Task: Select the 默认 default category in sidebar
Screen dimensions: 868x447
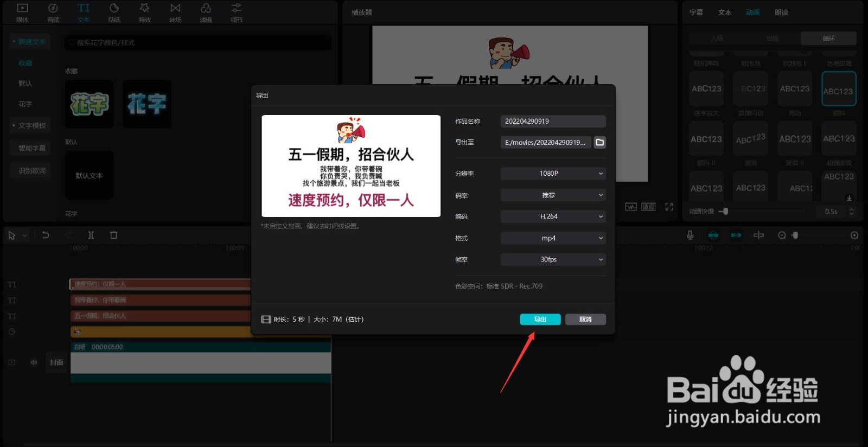Action: point(25,84)
